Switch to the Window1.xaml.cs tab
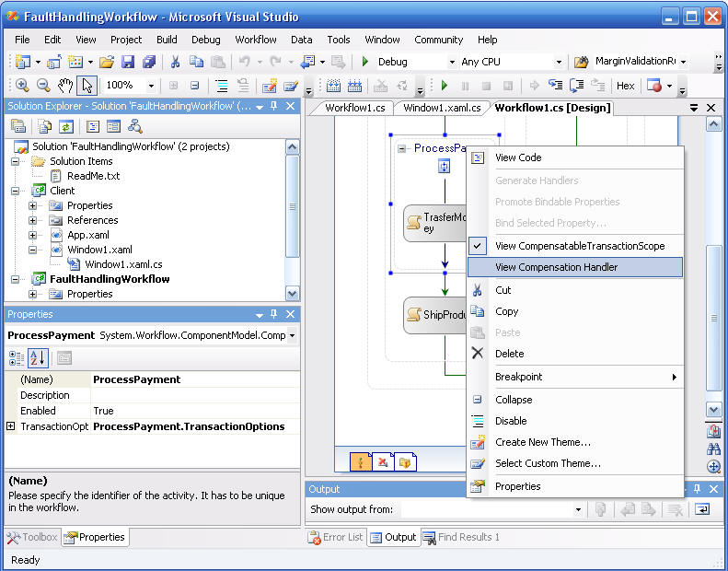Image resolution: width=728 pixels, height=571 pixels. (x=441, y=108)
